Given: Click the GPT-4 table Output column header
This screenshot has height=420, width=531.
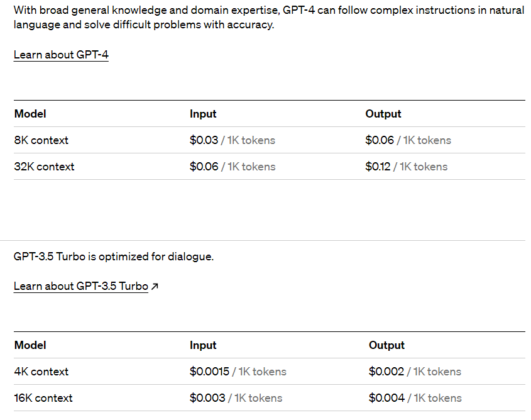Looking at the screenshot, I should pos(383,114).
